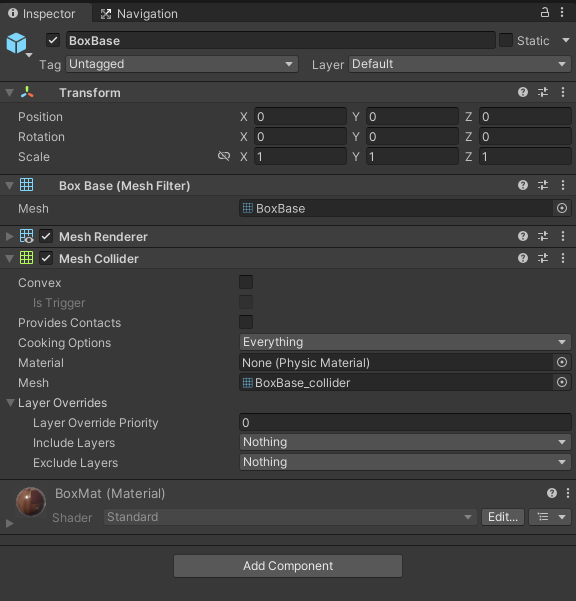The width and height of the screenshot is (576, 601).
Task: Open Transform presets selector
Action: click(543, 92)
